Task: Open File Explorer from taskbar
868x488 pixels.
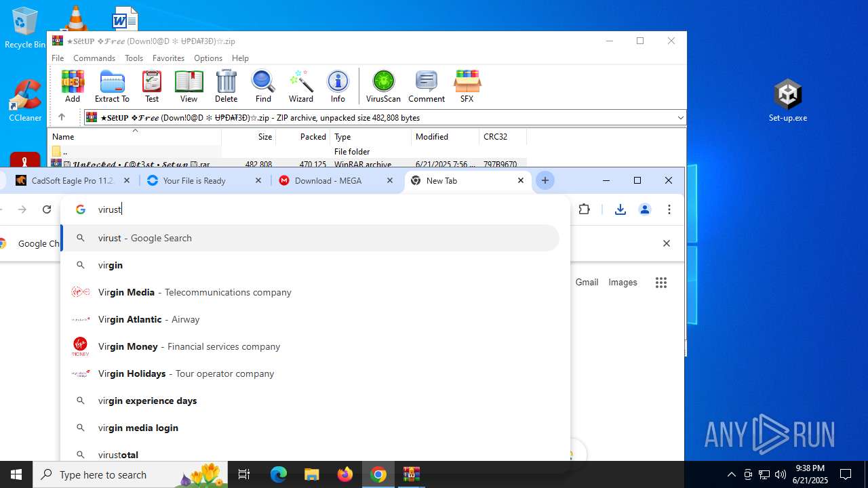Action: pos(312,474)
